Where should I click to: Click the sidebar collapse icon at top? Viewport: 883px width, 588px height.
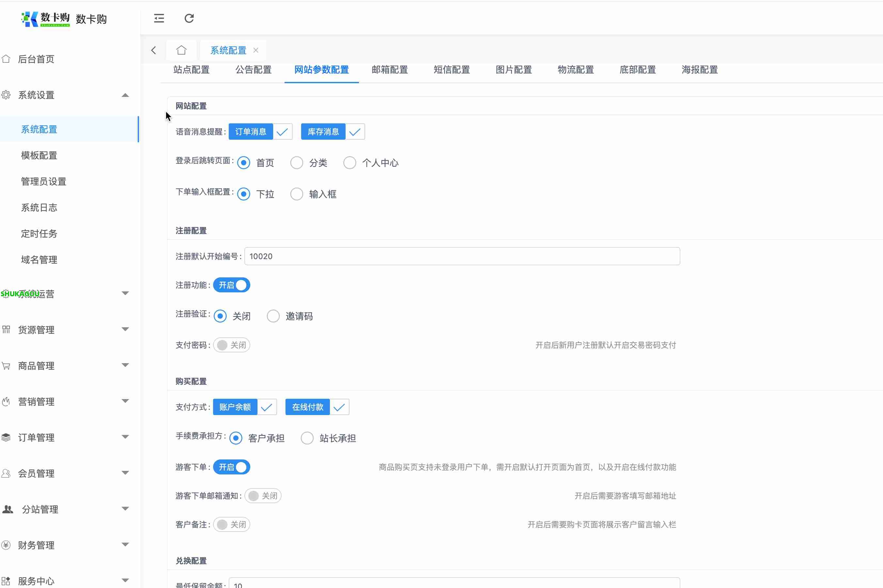(x=159, y=18)
